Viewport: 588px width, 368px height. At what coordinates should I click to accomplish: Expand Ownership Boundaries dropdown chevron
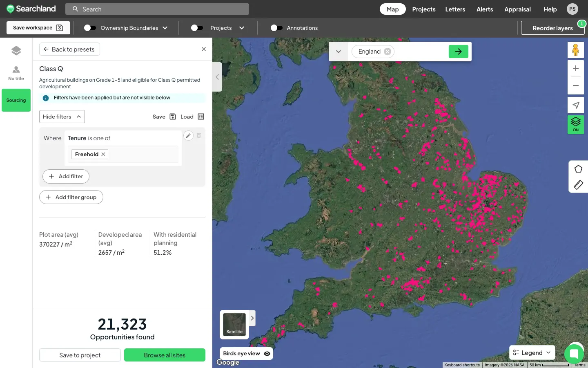click(x=165, y=28)
